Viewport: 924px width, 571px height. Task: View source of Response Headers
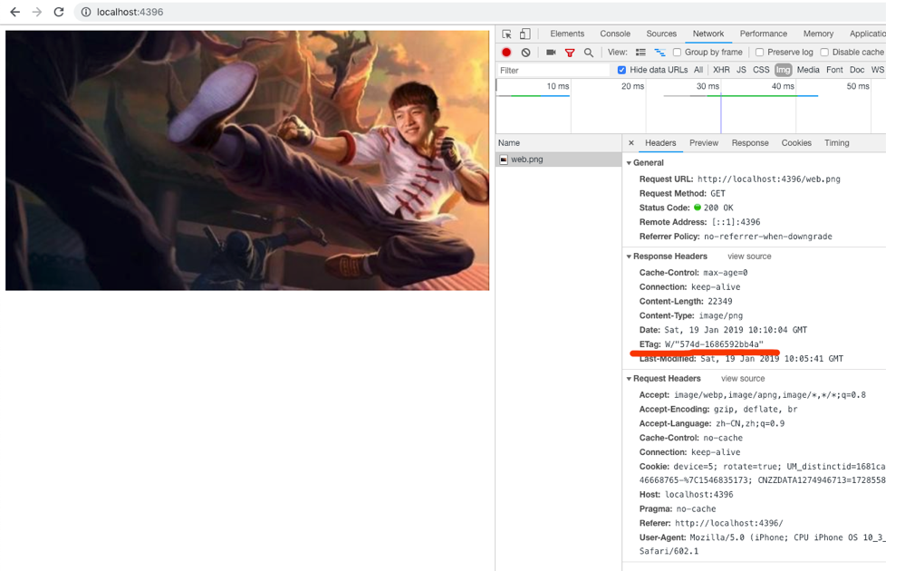[749, 256]
